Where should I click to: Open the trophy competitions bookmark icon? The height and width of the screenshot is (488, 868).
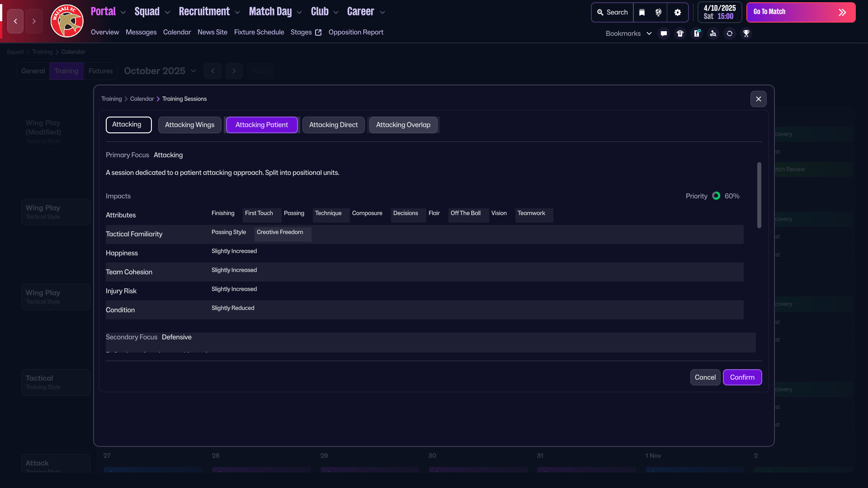click(746, 33)
